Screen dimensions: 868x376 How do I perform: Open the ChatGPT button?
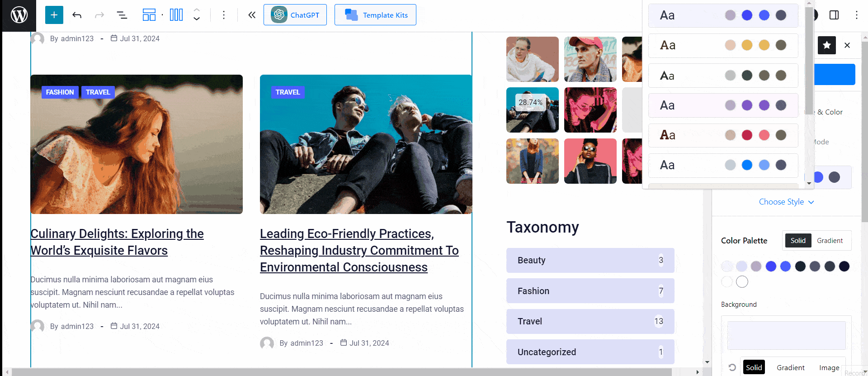coord(295,15)
